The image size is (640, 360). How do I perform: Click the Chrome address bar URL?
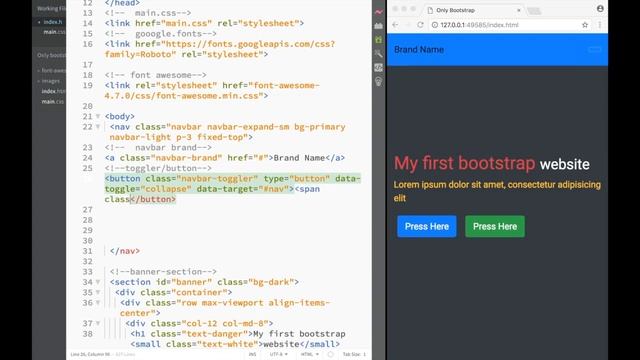pyautogui.click(x=479, y=25)
